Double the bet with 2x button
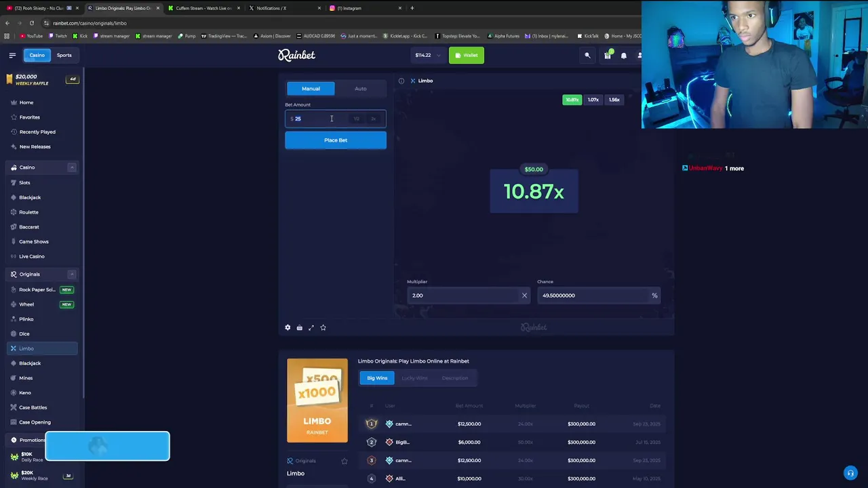The image size is (868, 488). (x=373, y=119)
